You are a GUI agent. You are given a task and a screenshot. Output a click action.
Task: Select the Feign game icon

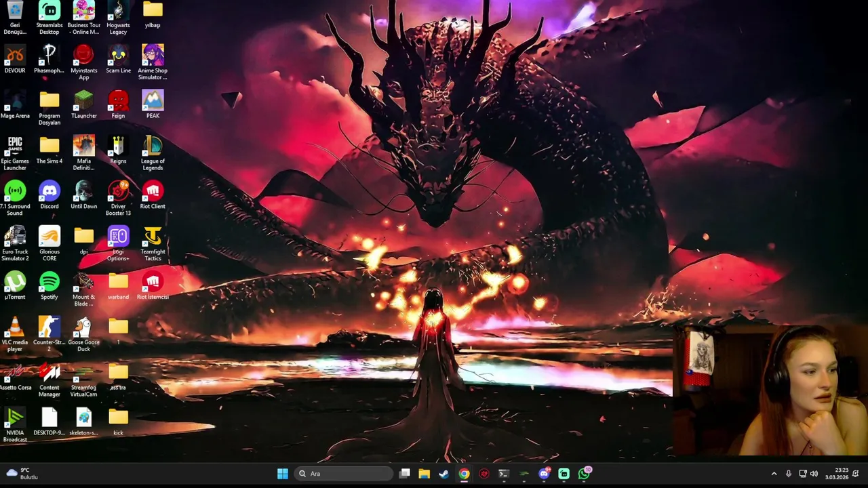[x=118, y=105]
